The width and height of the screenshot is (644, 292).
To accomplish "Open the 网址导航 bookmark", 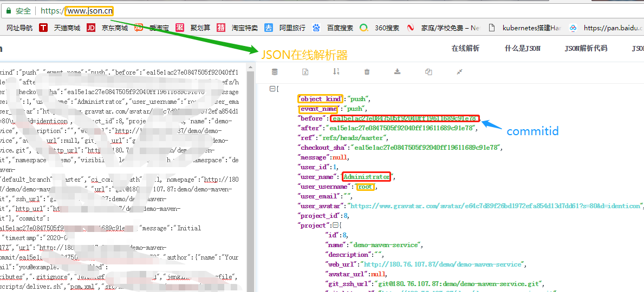I will pos(19,28).
